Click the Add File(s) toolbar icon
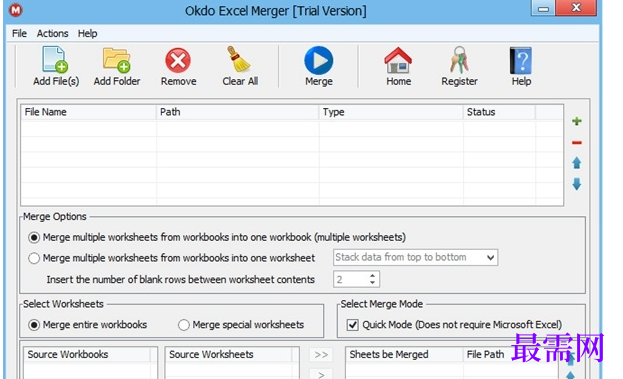 [x=56, y=60]
